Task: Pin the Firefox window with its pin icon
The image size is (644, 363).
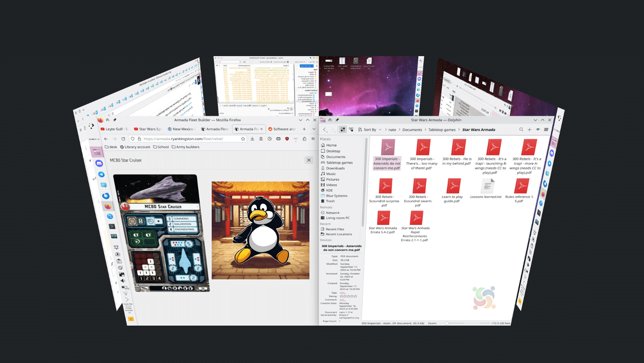Action: click(x=115, y=120)
